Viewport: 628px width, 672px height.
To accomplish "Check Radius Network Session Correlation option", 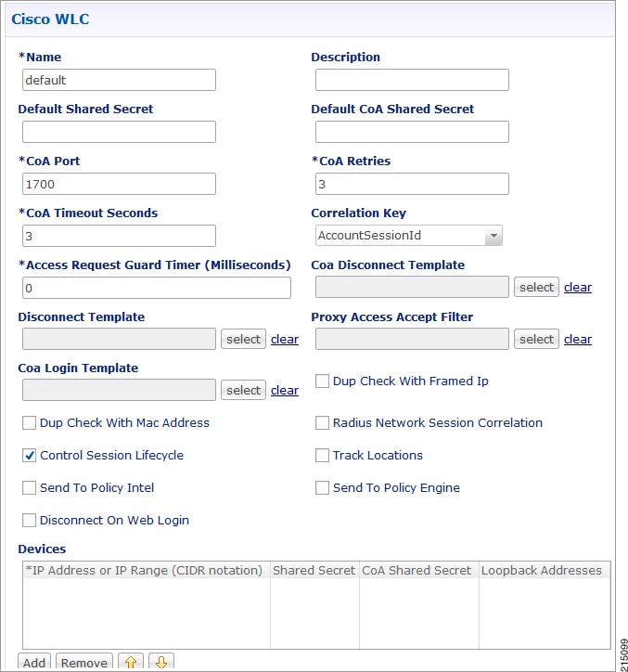I will 322,422.
